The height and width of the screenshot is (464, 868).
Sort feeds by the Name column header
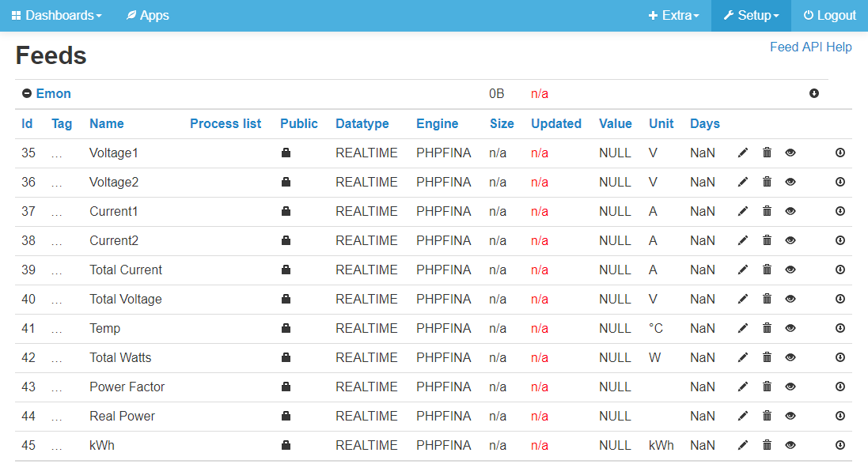click(x=106, y=123)
